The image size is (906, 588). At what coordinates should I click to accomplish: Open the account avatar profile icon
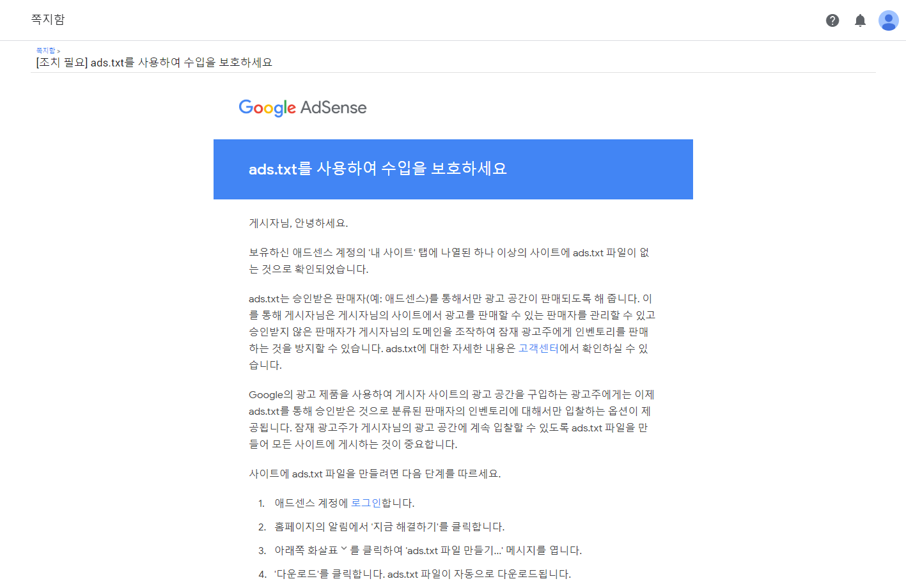click(889, 20)
